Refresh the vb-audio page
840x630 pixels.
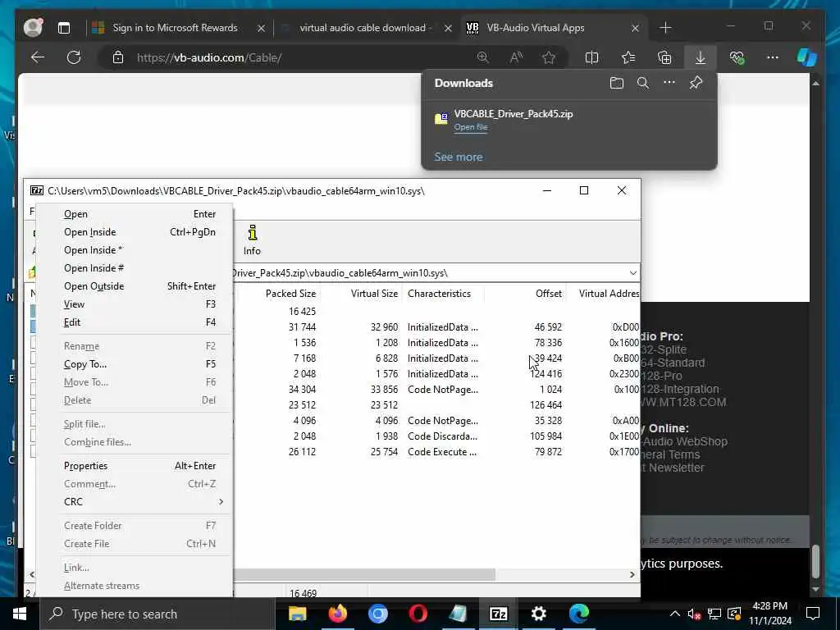tap(74, 57)
